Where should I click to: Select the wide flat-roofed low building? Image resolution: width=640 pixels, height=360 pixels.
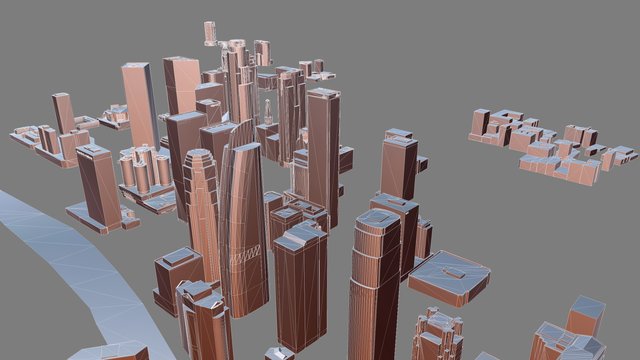tap(450, 278)
